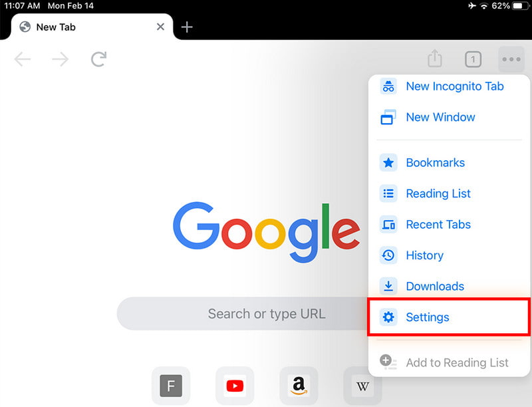
Task: Open the tab switcher showing 1
Action: tap(473, 59)
